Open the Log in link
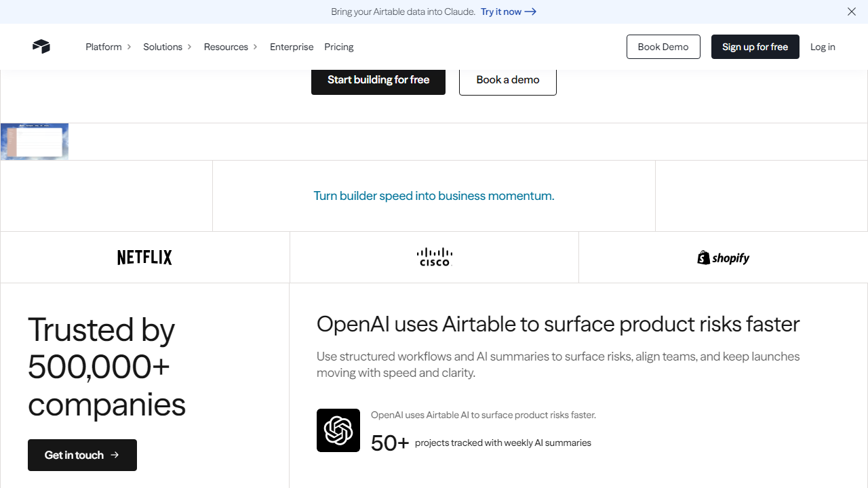The image size is (868, 488). pyautogui.click(x=823, y=47)
